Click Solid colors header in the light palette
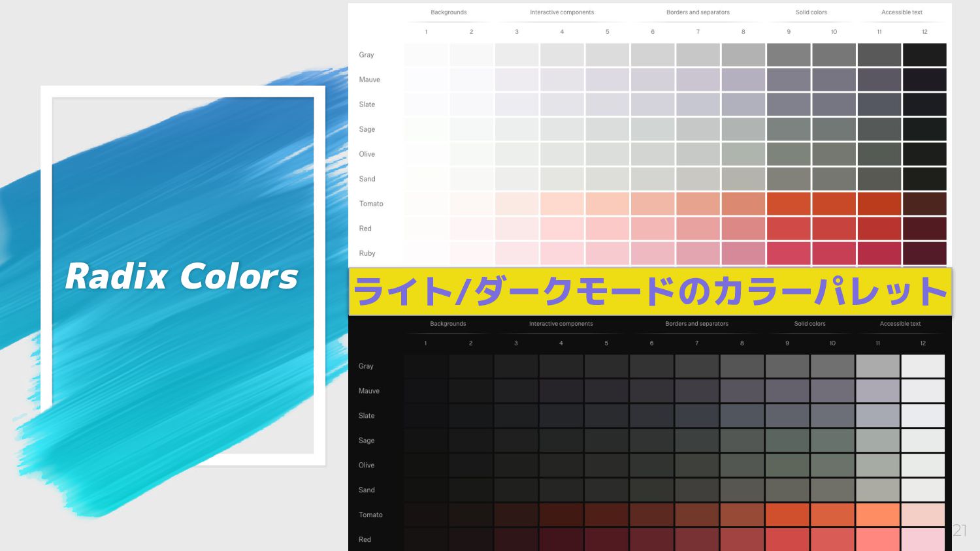 click(811, 12)
